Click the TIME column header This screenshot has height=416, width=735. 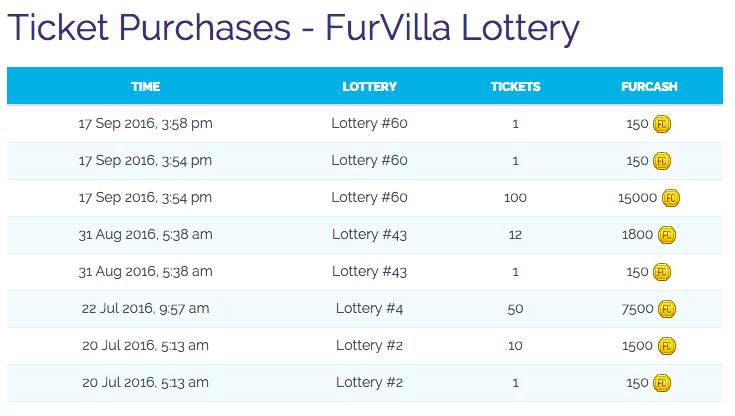[x=145, y=87]
